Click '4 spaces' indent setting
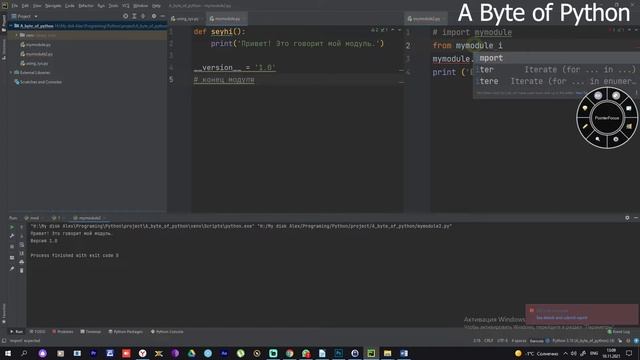This screenshot has width=640, height=360. click(x=519, y=341)
